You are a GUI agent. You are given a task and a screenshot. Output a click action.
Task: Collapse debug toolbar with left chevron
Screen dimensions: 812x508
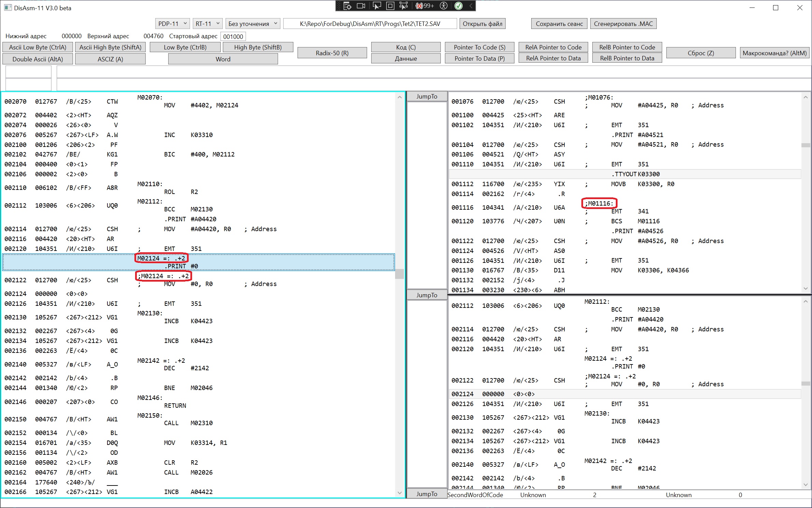point(471,6)
